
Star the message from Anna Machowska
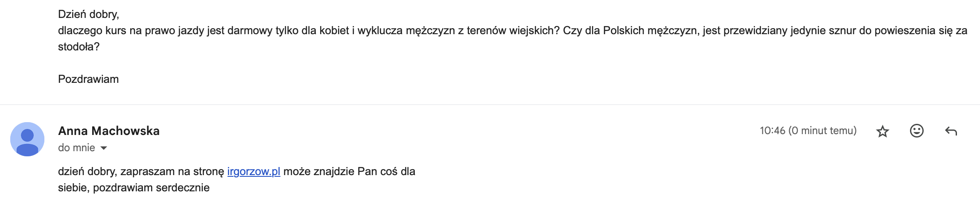coord(882,131)
